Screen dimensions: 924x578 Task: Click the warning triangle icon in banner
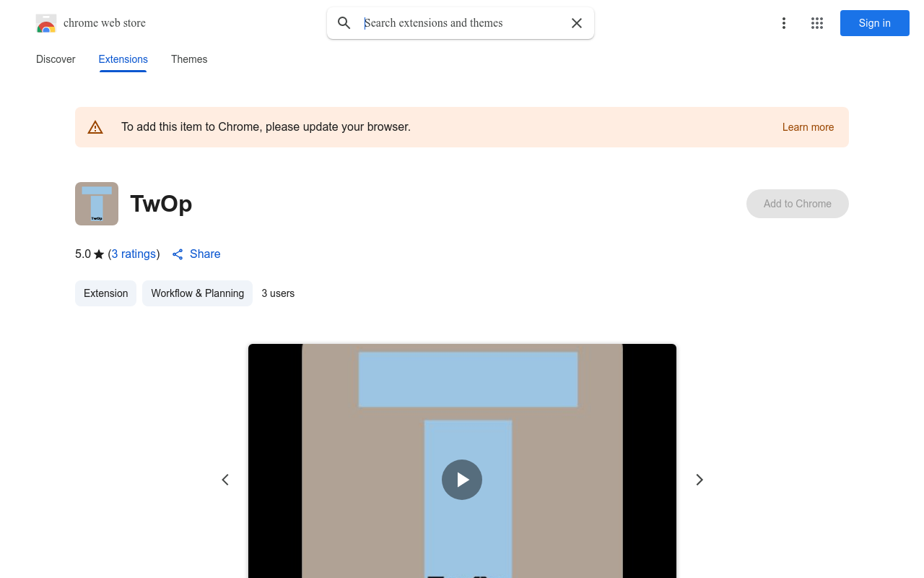(x=95, y=127)
